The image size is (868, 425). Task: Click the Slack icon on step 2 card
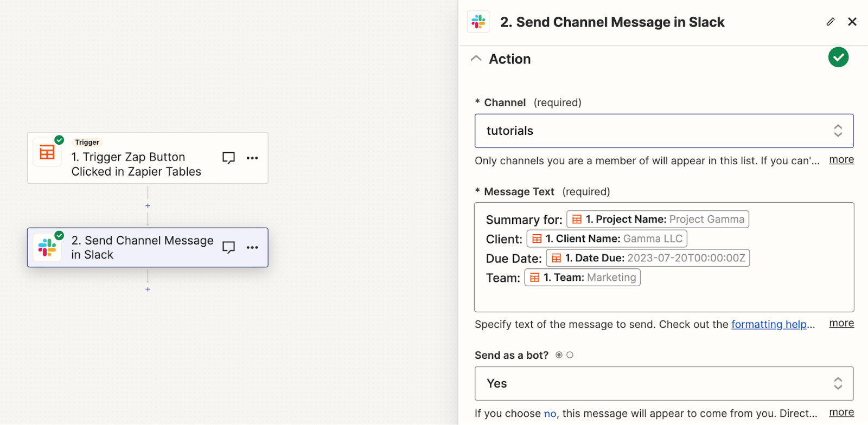[x=47, y=248]
